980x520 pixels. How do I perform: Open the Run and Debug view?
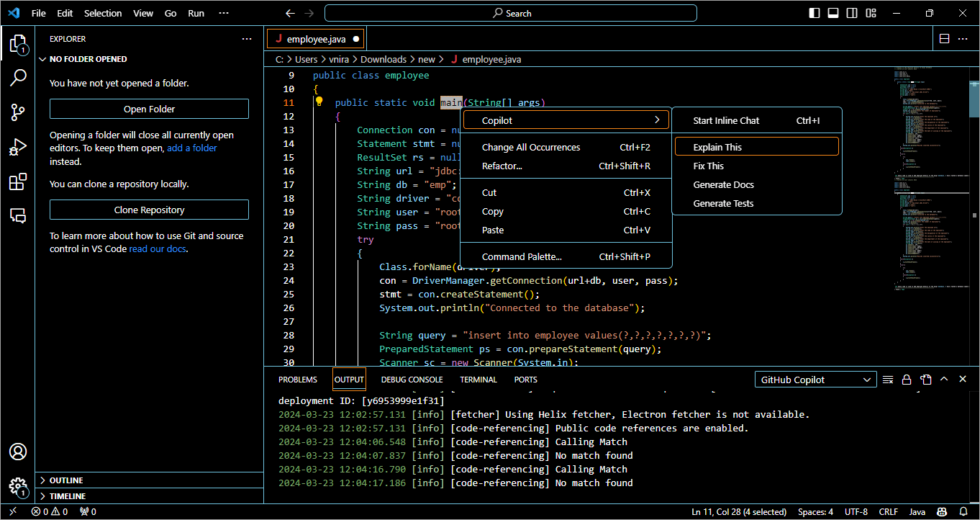[17, 148]
